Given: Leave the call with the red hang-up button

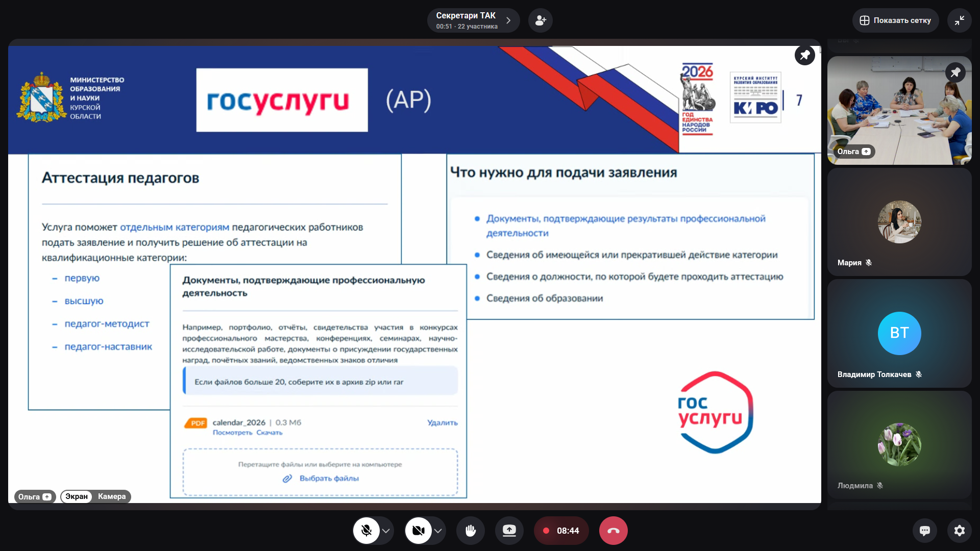Looking at the screenshot, I should (614, 531).
